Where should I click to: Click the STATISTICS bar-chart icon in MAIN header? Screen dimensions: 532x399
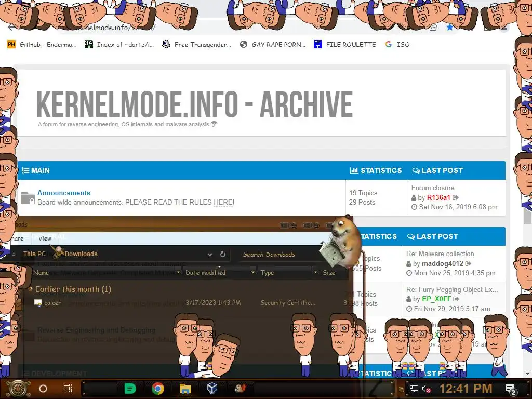click(354, 170)
